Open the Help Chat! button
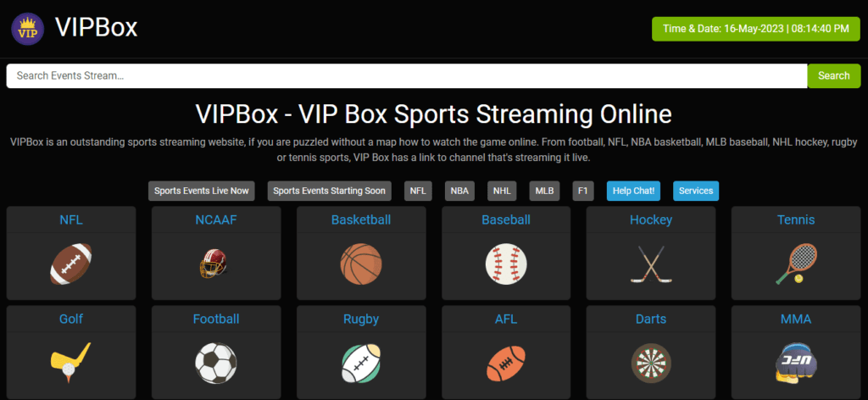868x400 pixels. [x=633, y=191]
